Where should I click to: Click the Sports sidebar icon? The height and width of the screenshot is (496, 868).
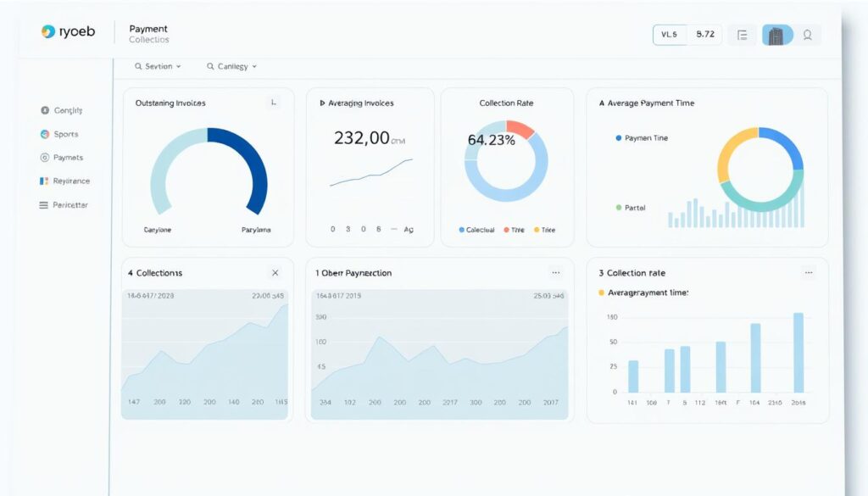(x=46, y=134)
